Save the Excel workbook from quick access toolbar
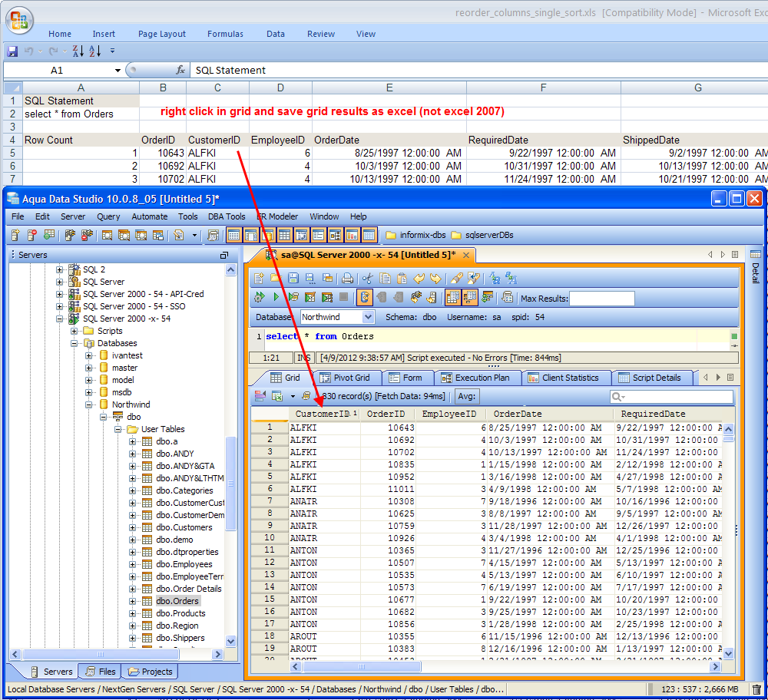Image resolution: width=768 pixels, height=700 pixels. point(12,51)
